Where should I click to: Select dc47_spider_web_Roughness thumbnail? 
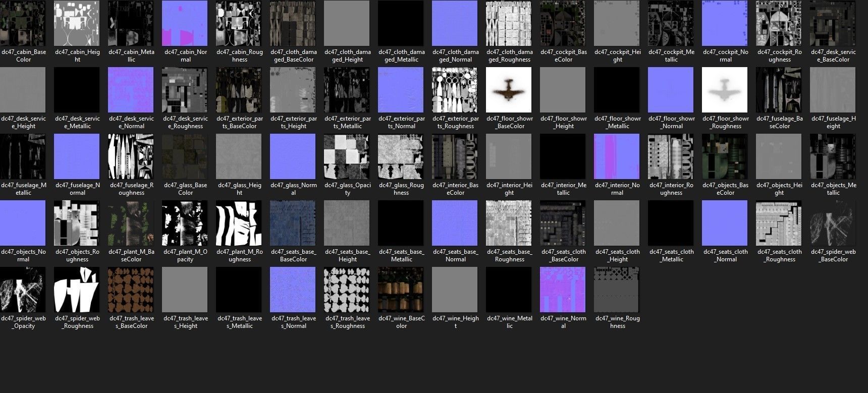click(77, 290)
